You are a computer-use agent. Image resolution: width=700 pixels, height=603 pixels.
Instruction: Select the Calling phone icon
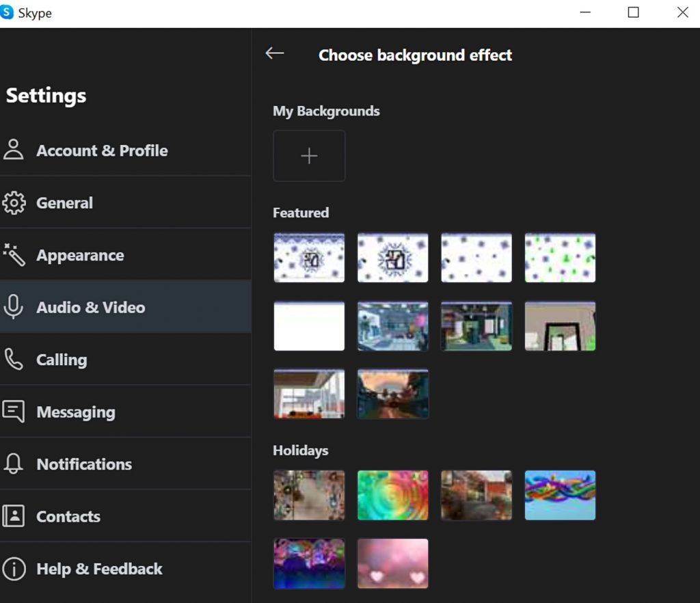pyautogui.click(x=15, y=359)
